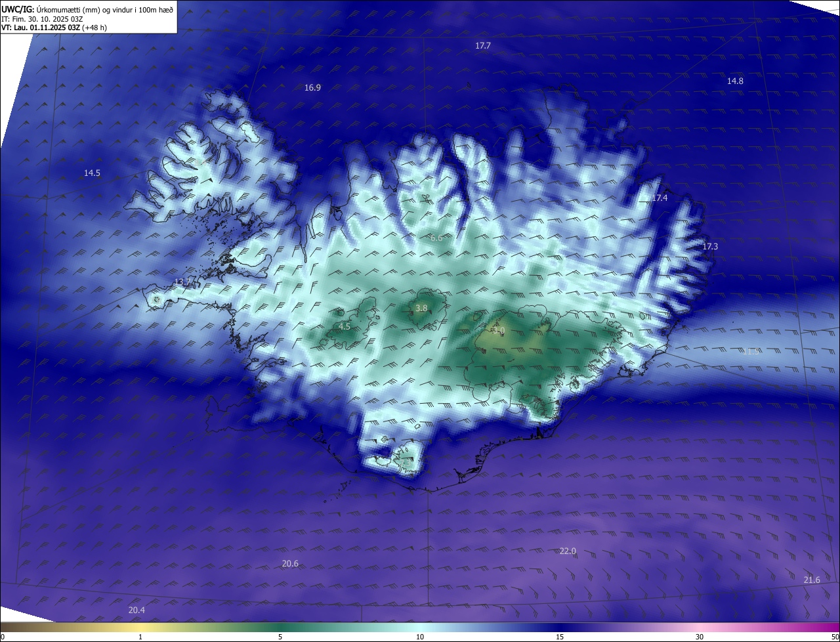Click the 17.3 value on the map
The image size is (840, 642).
point(710,246)
